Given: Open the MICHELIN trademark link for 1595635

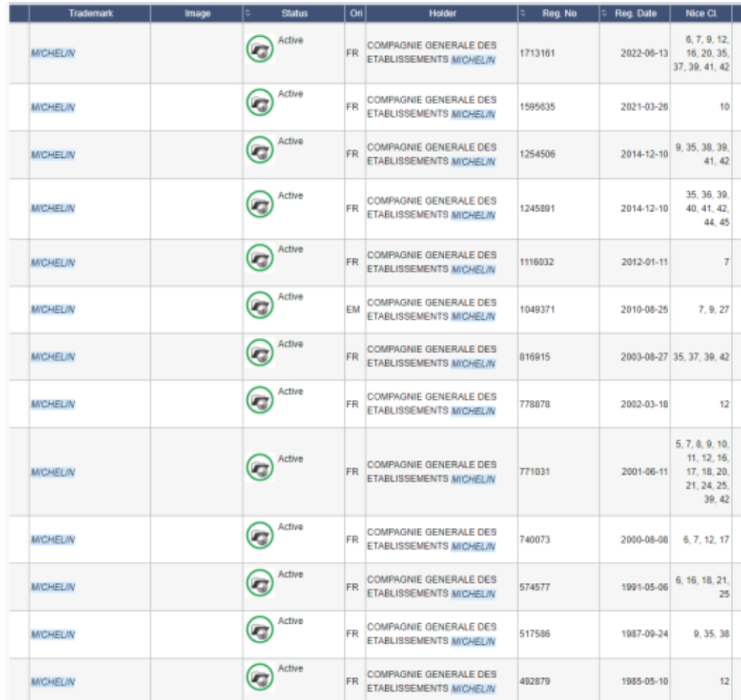Looking at the screenshot, I should point(53,107).
